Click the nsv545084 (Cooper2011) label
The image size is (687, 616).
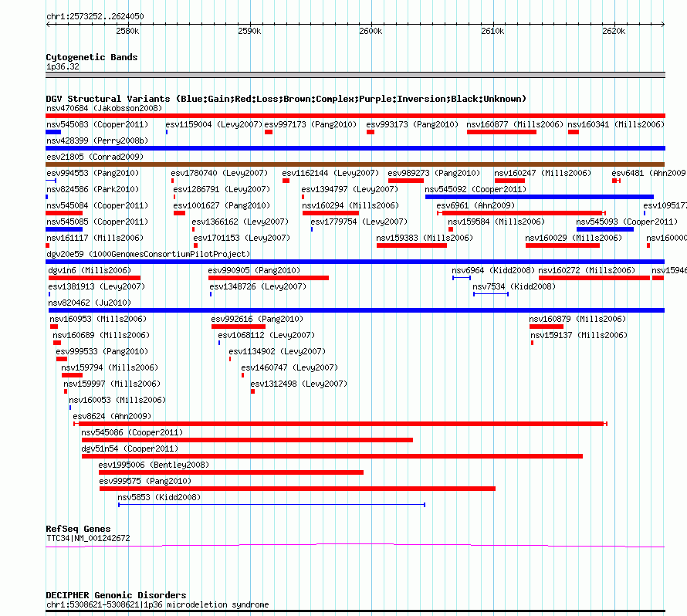[97, 205]
